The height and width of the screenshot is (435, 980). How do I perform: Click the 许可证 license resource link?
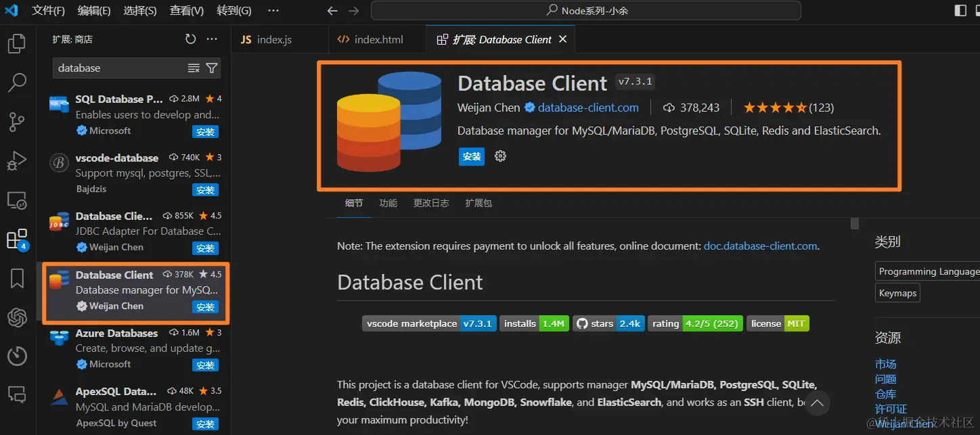click(x=891, y=409)
